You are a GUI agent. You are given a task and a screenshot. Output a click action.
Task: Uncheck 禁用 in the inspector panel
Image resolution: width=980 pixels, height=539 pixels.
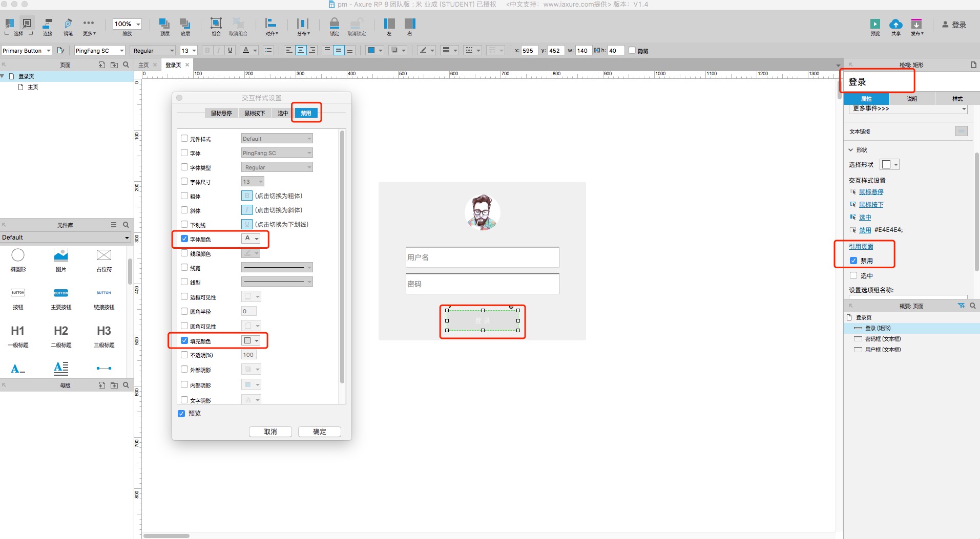coord(853,261)
